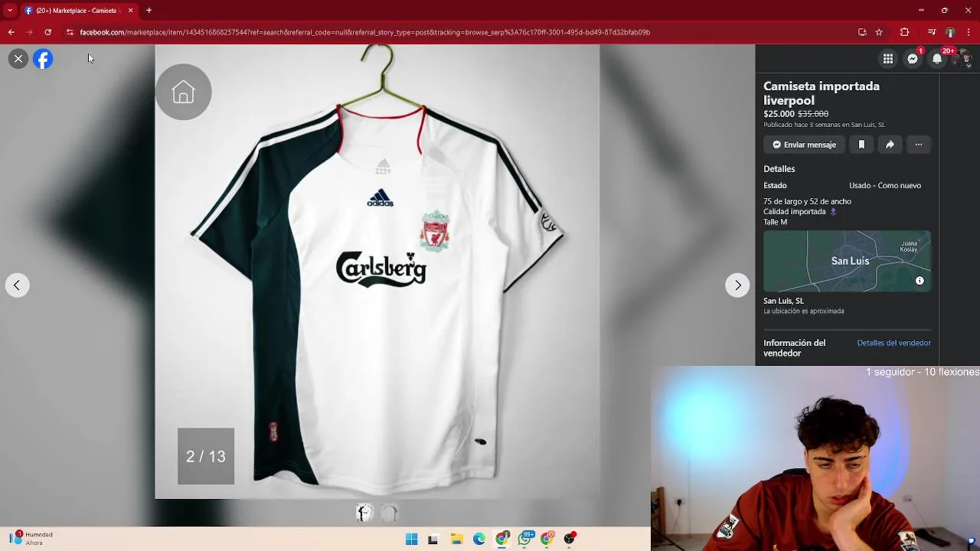Open WhatsApp from the taskbar
Image resolution: width=980 pixels, height=551 pixels.
[525, 539]
